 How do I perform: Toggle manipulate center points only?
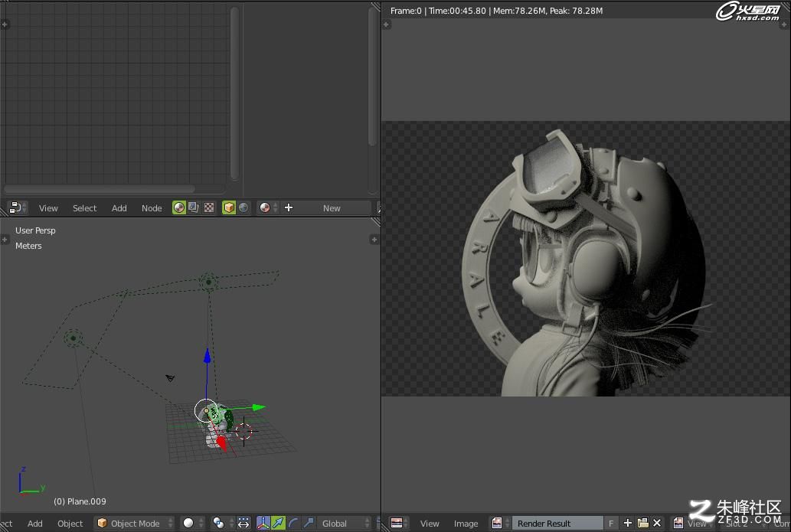click(x=244, y=524)
